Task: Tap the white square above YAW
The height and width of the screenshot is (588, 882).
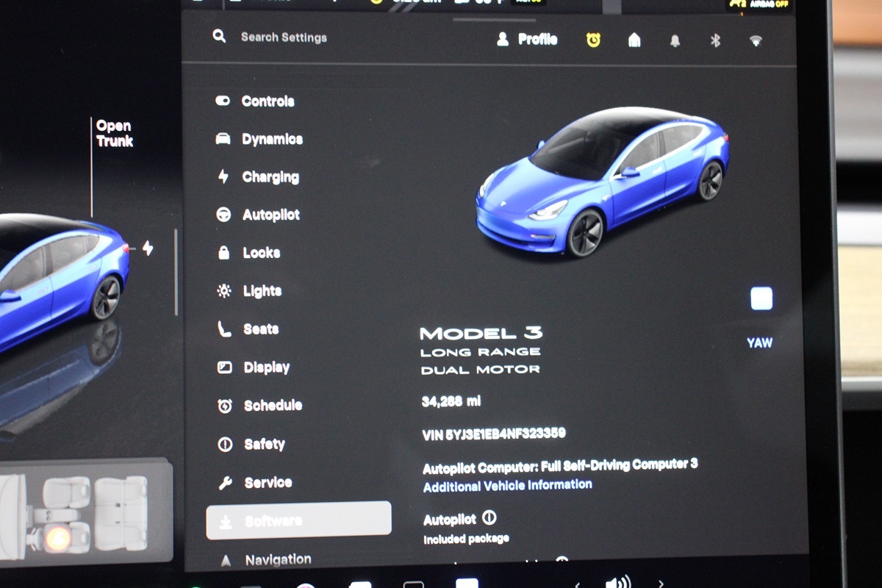Action: tap(761, 299)
